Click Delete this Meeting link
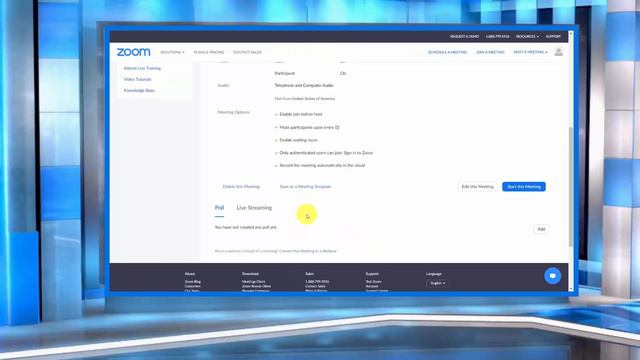The image size is (640, 360). click(x=241, y=187)
